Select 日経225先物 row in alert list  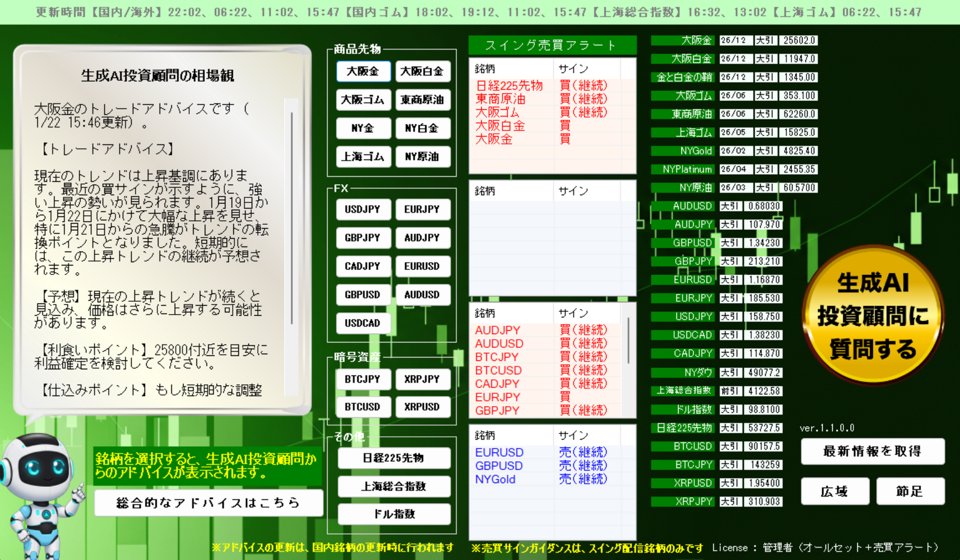pos(552,86)
